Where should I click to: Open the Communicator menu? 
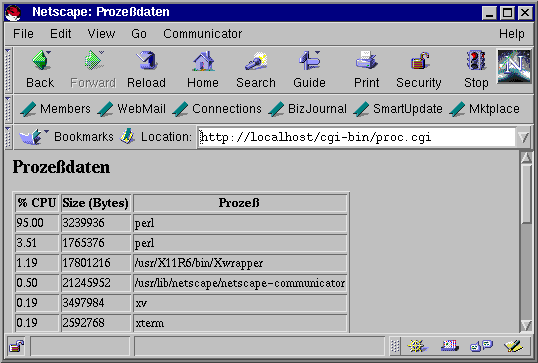pos(203,34)
